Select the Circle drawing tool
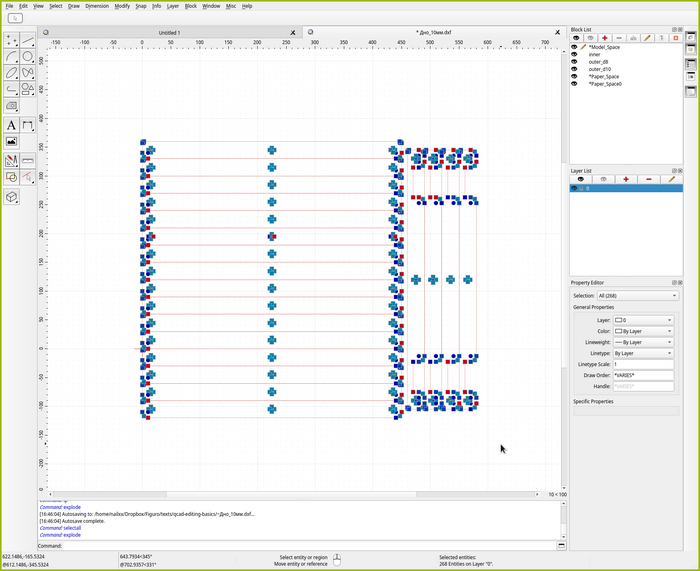Viewport: 700px width, 571px height. [28, 56]
